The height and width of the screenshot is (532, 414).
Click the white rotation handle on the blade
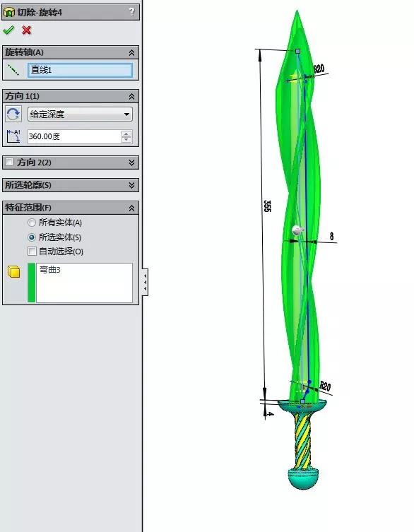coord(297,230)
